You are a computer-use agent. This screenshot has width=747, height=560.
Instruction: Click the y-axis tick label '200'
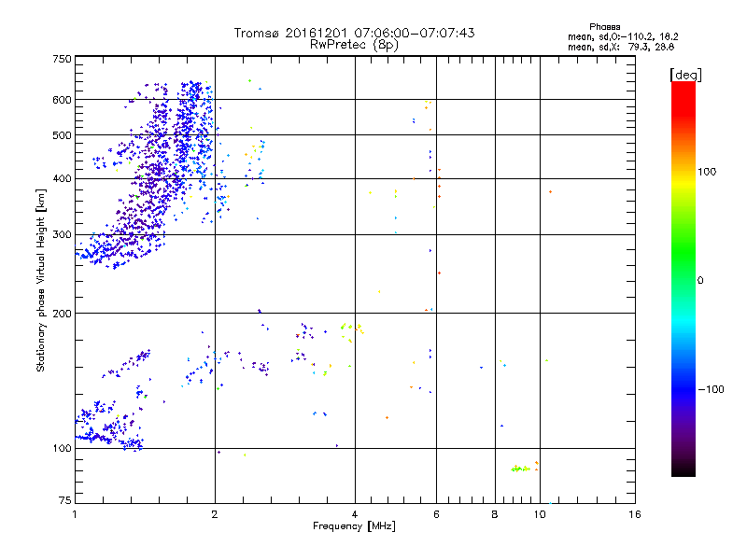coord(62,314)
